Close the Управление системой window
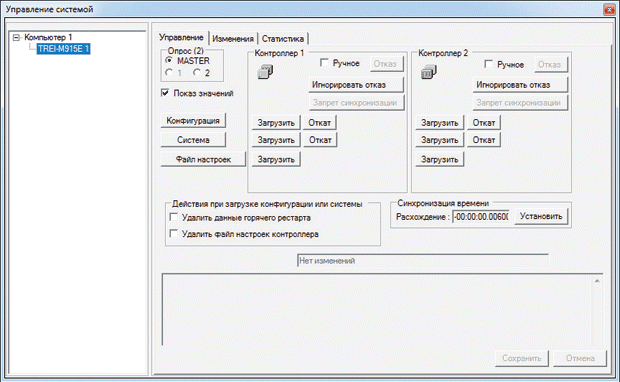 pyautogui.click(x=609, y=9)
